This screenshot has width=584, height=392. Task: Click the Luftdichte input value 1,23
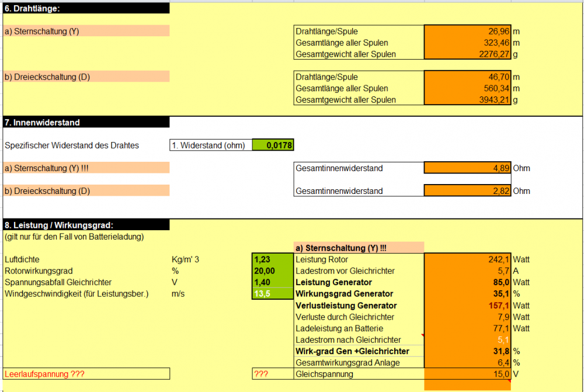click(x=272, y=259)
